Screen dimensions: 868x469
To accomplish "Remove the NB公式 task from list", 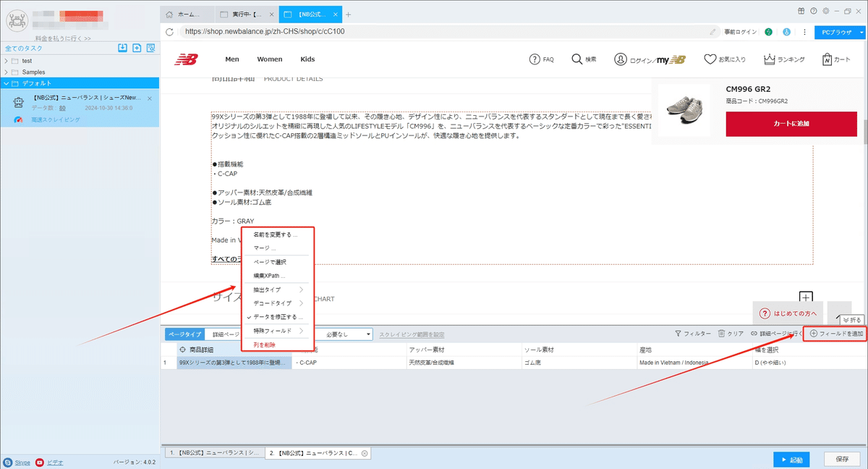I will [x=150, y=98].
